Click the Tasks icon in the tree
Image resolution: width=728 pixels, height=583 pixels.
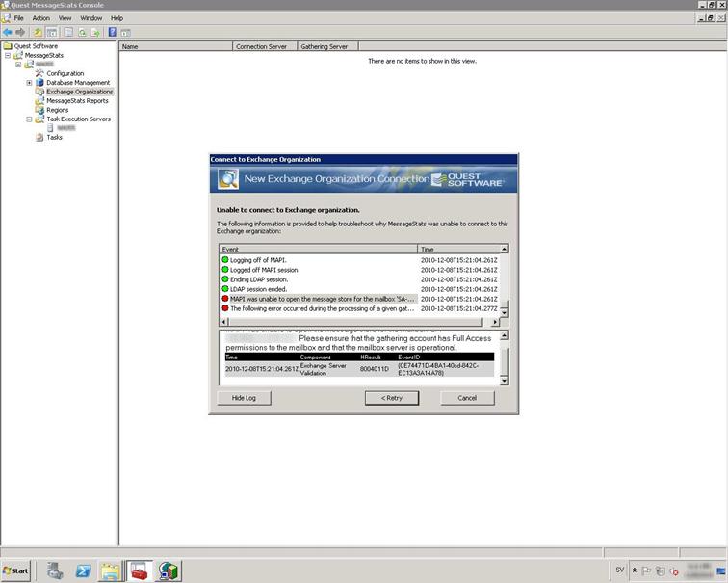point(39,137)
